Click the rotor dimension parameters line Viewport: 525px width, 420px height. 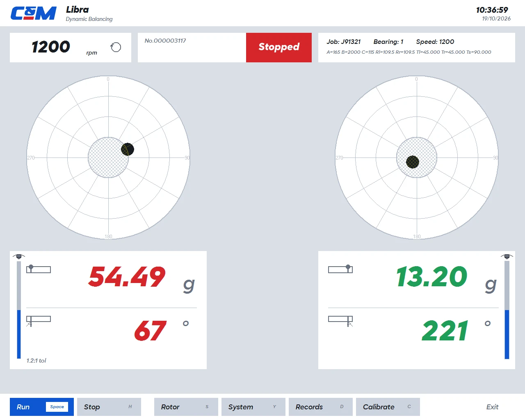409,52
